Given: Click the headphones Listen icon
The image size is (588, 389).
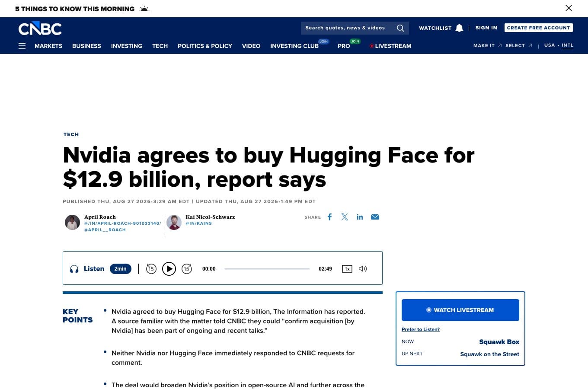Looking at the screenshot, I should [74, 269].
